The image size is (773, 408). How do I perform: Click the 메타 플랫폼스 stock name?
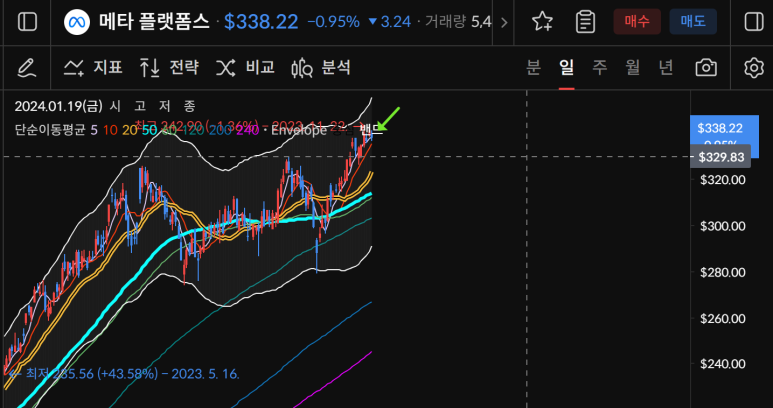[x=154, y=22]
